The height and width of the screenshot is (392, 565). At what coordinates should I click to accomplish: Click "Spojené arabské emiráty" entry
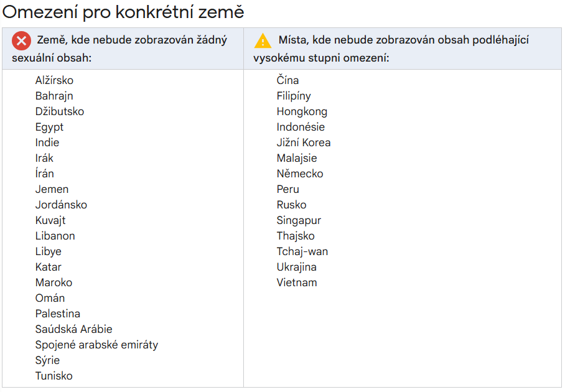pyautogui.click(x=96, y=345)
